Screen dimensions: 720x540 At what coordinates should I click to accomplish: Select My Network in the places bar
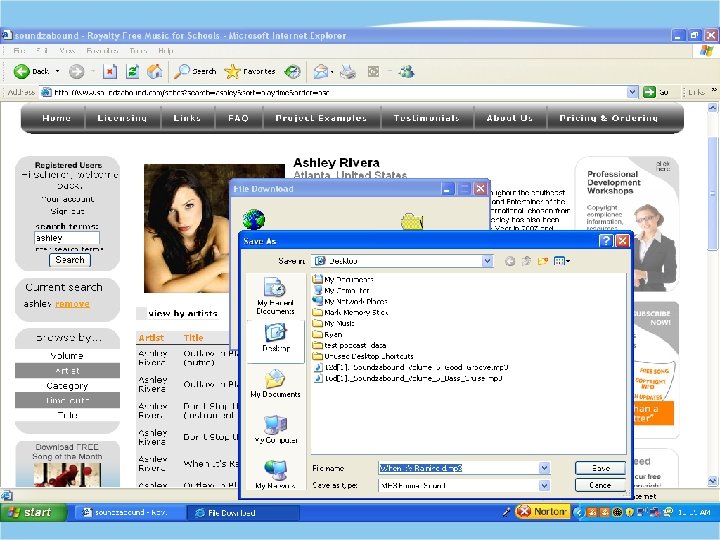click(x=276, y=474)
